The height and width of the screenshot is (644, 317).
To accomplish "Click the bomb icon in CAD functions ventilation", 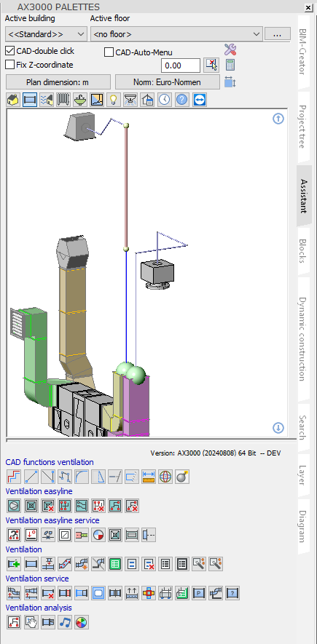I will [182, 477].
